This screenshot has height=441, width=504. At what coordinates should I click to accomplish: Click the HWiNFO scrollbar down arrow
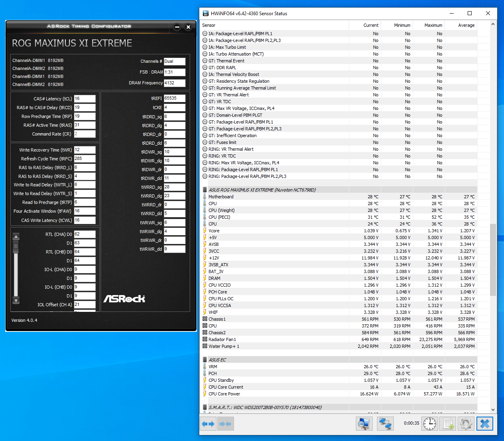[x=493, y=410]
